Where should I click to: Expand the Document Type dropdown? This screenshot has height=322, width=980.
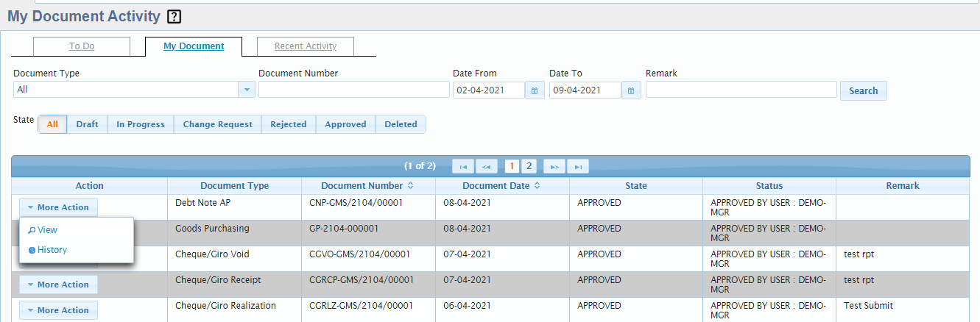pos(247,90)
